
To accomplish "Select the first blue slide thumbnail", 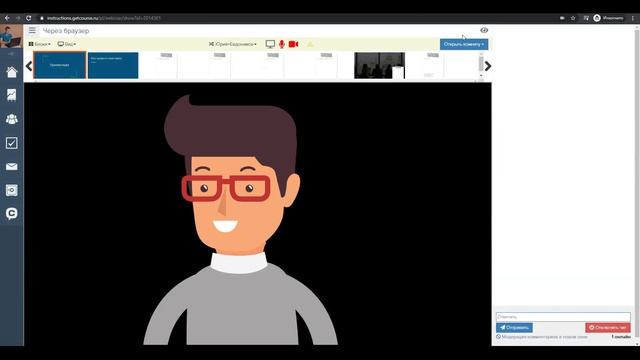I will coord(60,65).
